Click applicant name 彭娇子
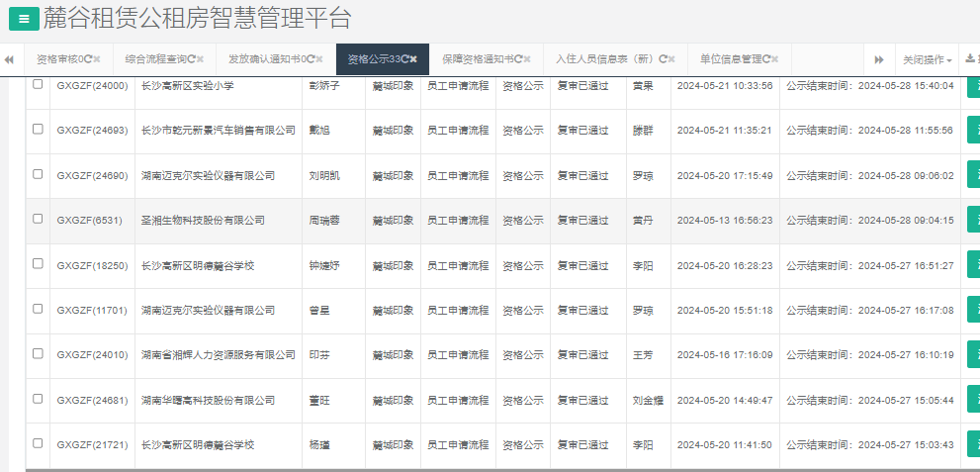Image resolution: width=980 pixels, height=472 pixels. (x=324, y=86)
